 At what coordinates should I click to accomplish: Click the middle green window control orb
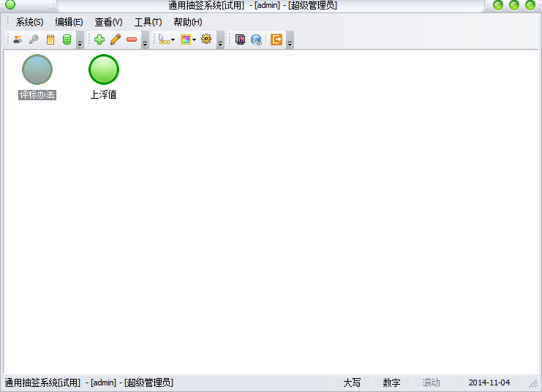tap(514, 5)
